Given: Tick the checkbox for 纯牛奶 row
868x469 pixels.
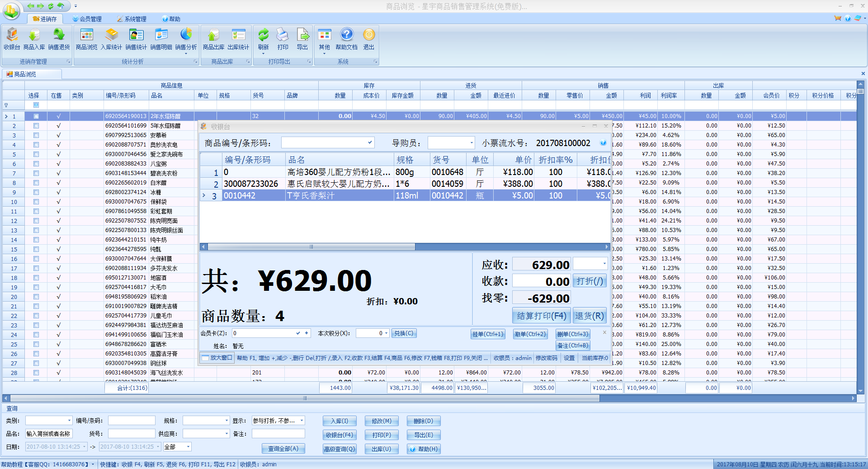Looking at the screenshot, I should pos(36,240).
